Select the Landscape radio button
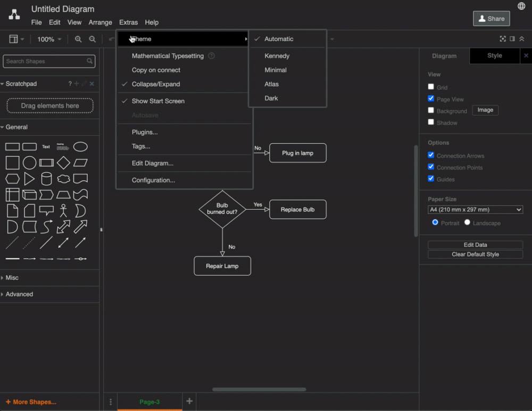The height and width of the screenshot is (411, 532). [467, 223]
